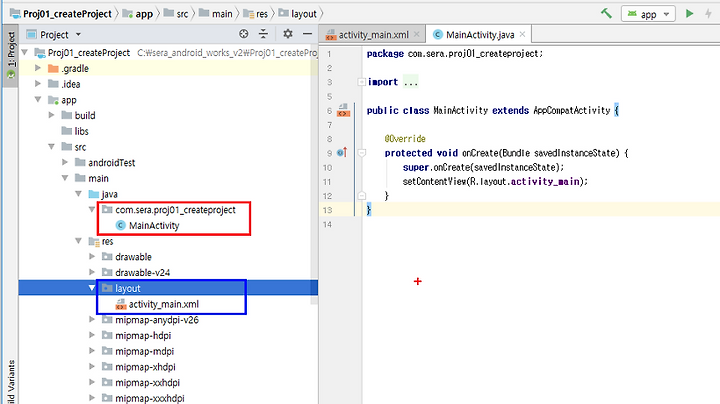Collapse the res folder arrow in tree

click(79, 241)
